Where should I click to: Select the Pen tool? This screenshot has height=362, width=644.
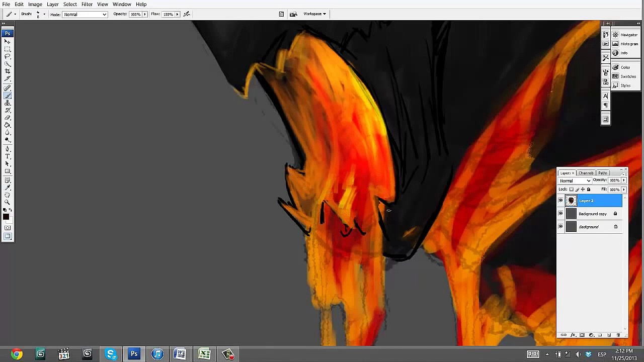[x=8, y=149]
